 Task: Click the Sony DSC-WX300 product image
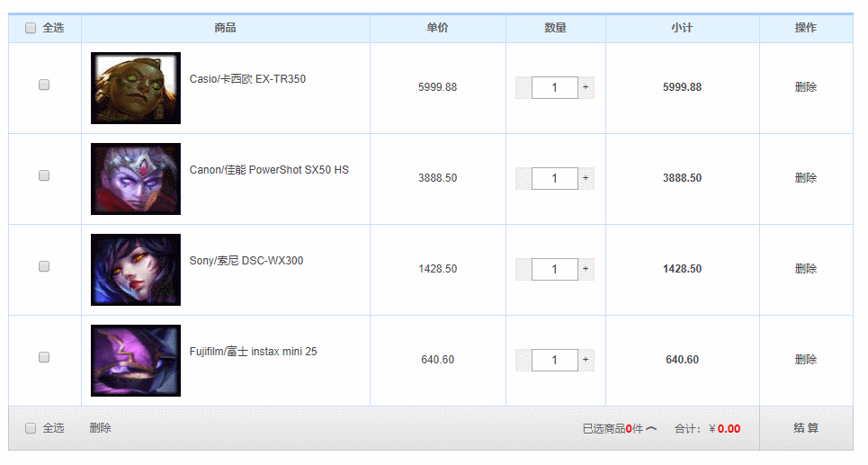point(136,270)
